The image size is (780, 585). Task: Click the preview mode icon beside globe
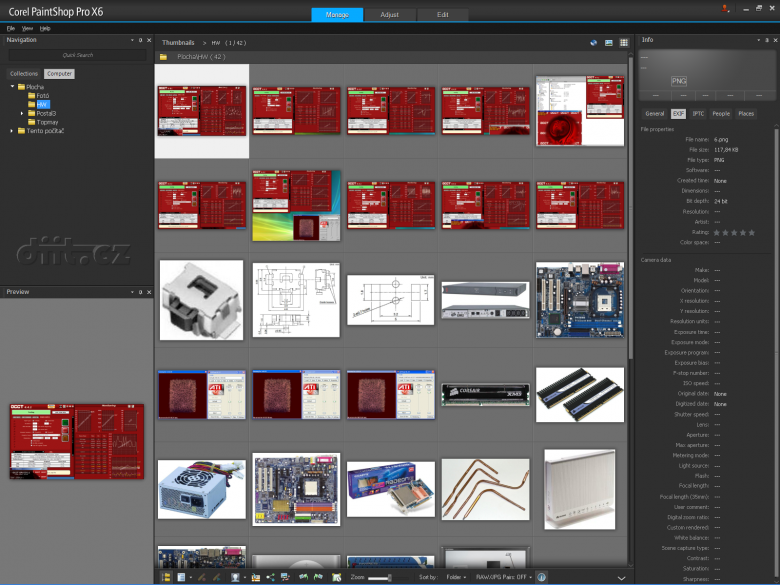tap(608, 43)
